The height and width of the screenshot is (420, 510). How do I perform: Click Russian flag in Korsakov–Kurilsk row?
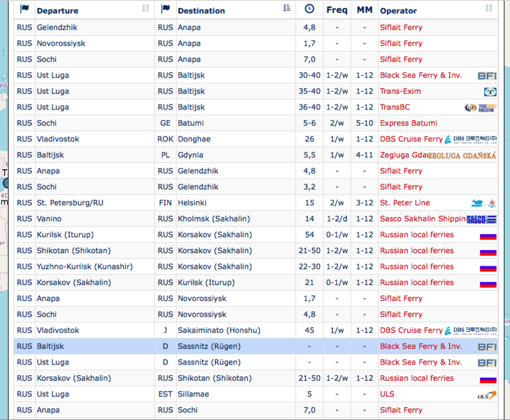(x=488, y=284)
